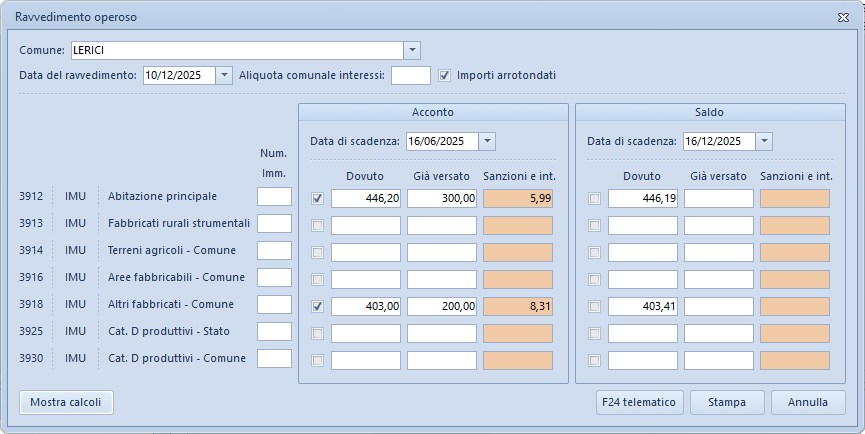The height and width of the screenshot is (434, 865).
Task: Uncheck Acconto checkbox for Altri fabbricati
Action: [x=318, y=306]
